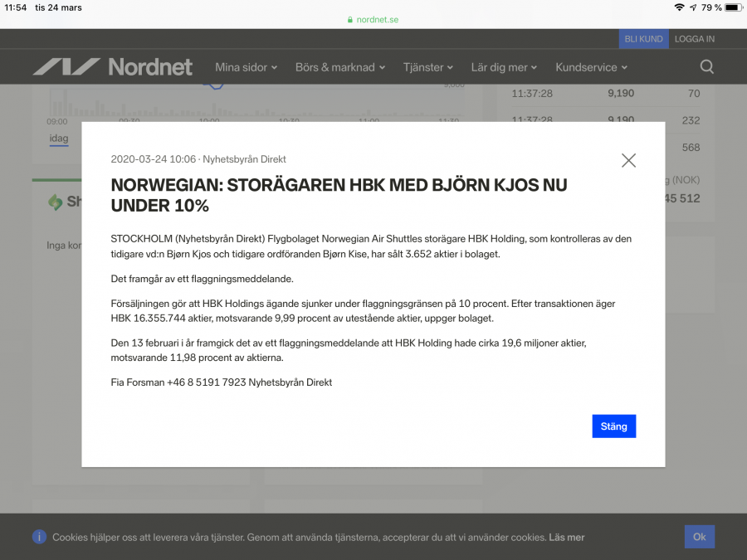The height and width of the screenshot is (560, 747).
Task: Follow the Läs mer cookie link
Action: [x=566, y=538]
